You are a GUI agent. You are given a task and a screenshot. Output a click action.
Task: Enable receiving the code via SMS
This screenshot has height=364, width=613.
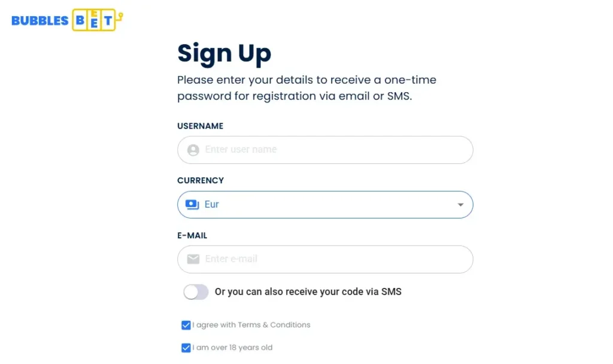click(x=195, y=292)
